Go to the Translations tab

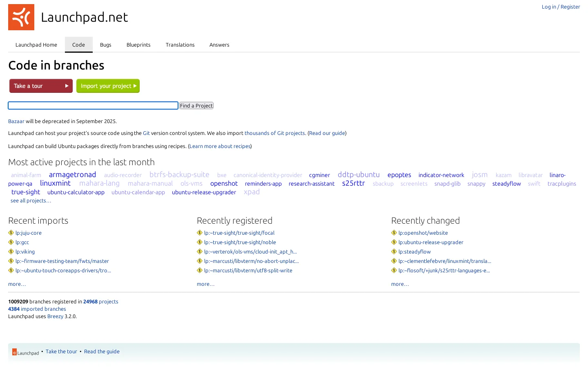coord(180,45)
